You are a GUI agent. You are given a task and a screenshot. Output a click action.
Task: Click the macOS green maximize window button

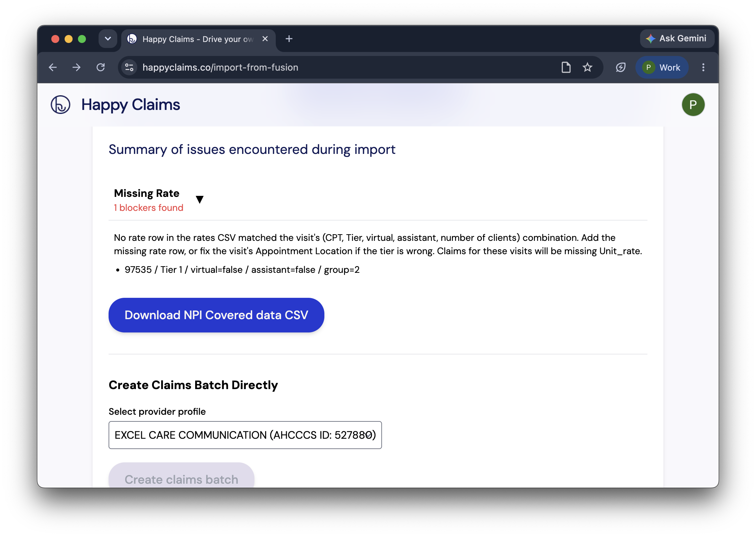82,39
